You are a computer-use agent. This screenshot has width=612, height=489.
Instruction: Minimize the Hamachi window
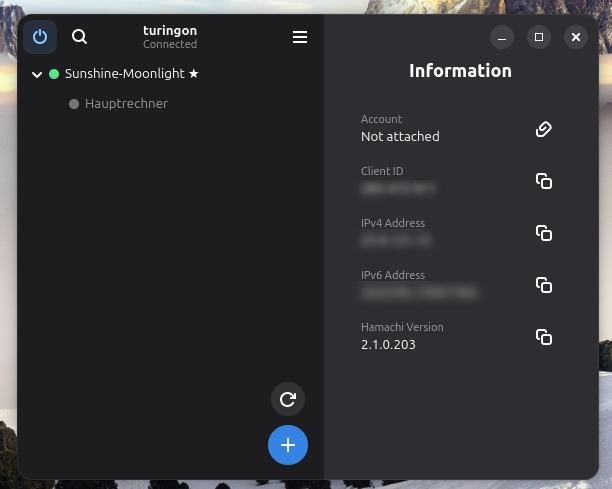tap(502, 37)
